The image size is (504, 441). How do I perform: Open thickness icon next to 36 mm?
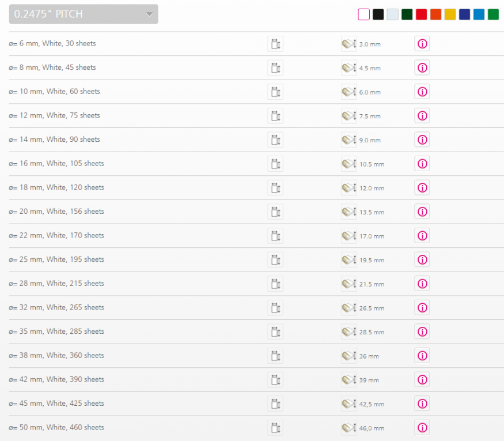pyautogui.click(x=348, y=356)
